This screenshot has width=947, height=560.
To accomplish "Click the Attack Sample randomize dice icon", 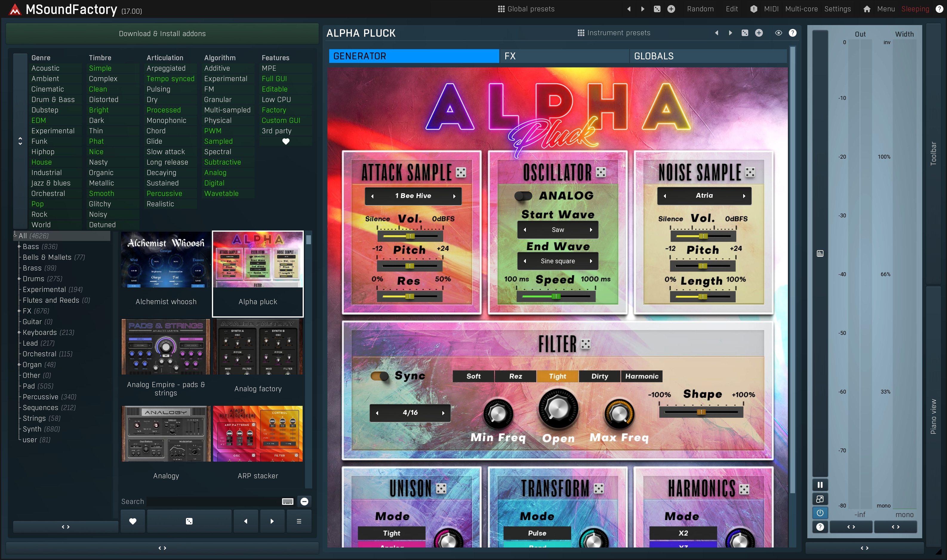I will pyautogui.click(x=461, y=172).
